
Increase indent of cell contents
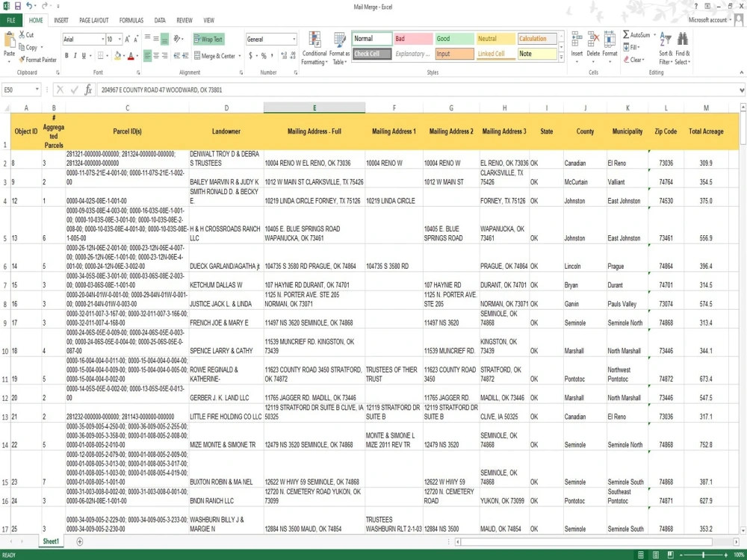coord(185,56)
